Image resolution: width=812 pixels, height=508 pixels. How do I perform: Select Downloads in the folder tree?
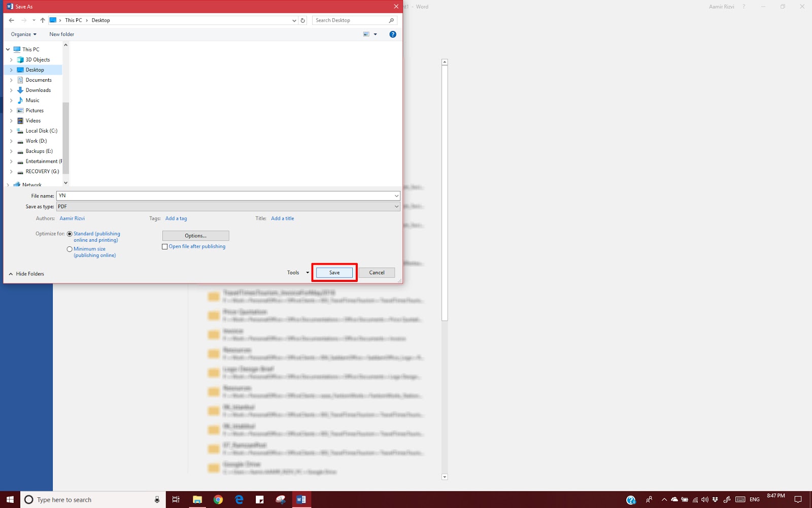click(x=38, y=90)
